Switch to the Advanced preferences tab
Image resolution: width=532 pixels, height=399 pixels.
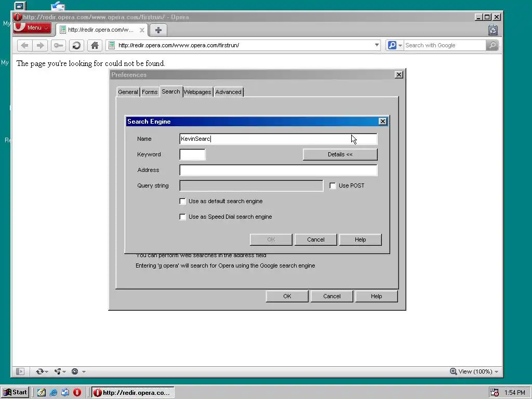[x=229, y=92]
